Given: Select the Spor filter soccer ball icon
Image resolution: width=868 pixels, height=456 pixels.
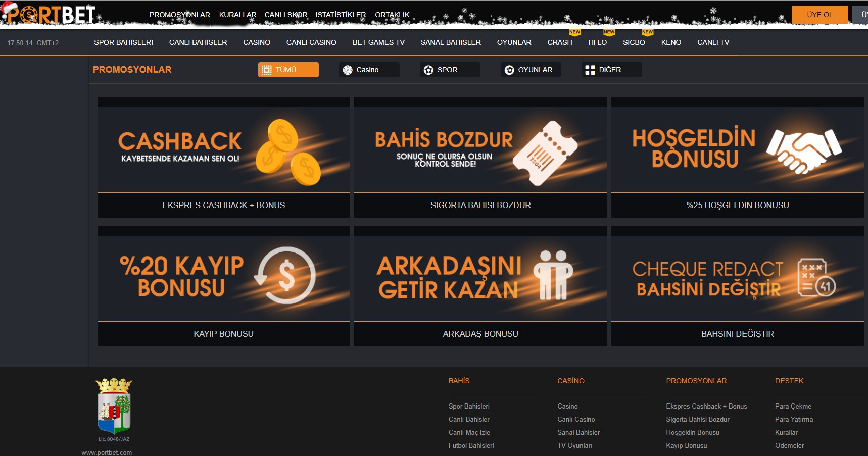Looking at the screenshot, I should (x=428, y=70).
